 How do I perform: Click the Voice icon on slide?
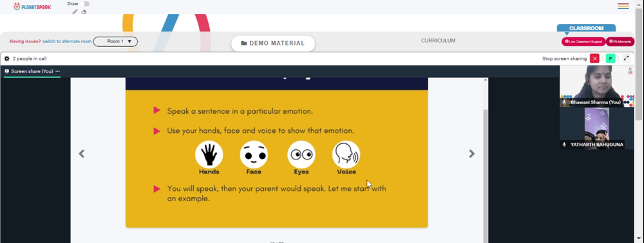pos(346,154)
